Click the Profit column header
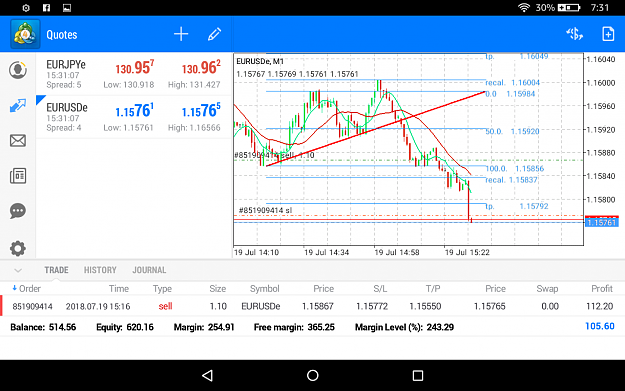625x391 pixels. (602, 289)
